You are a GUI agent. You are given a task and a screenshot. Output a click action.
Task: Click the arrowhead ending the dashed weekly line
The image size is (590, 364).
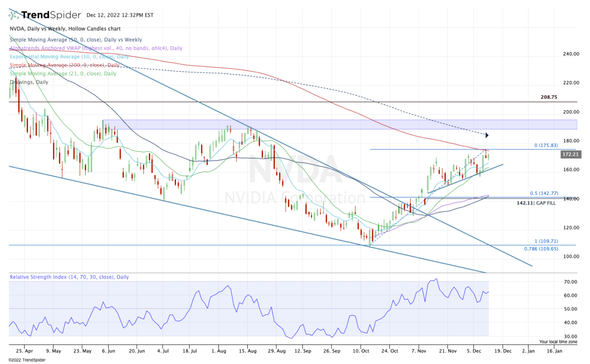(487, 135)
